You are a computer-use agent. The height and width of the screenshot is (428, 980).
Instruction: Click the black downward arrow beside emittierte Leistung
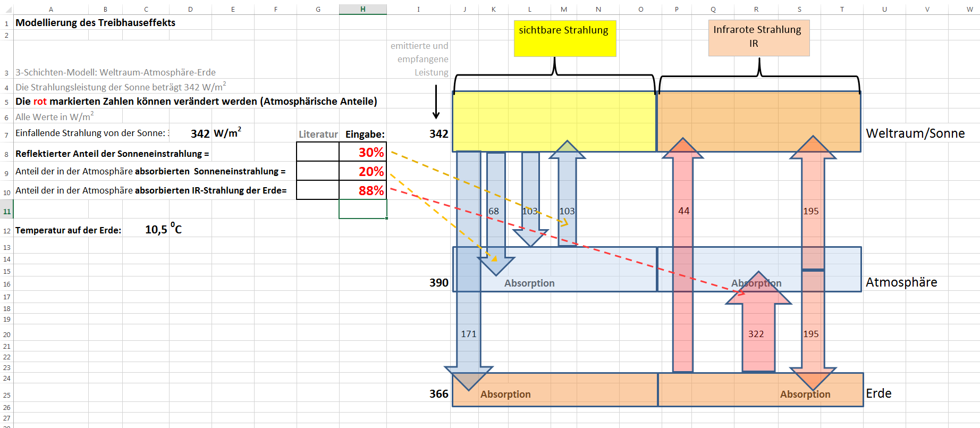pos(436,102)
